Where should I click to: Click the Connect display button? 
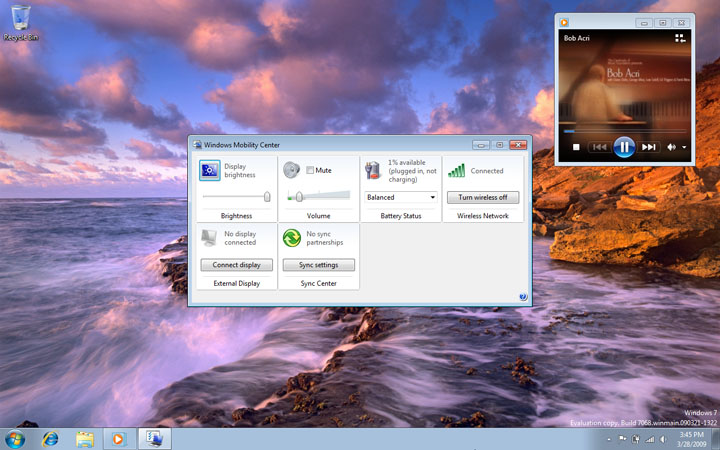pos(236,265)
